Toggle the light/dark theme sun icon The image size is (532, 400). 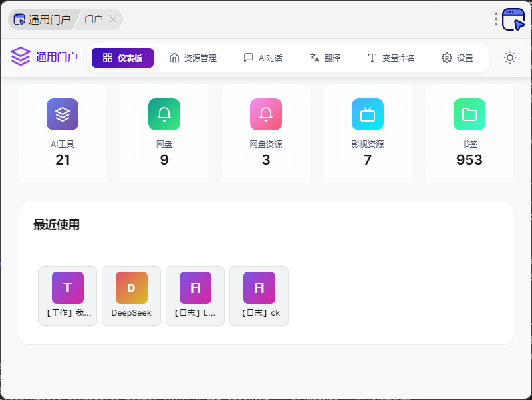(510, 58)
